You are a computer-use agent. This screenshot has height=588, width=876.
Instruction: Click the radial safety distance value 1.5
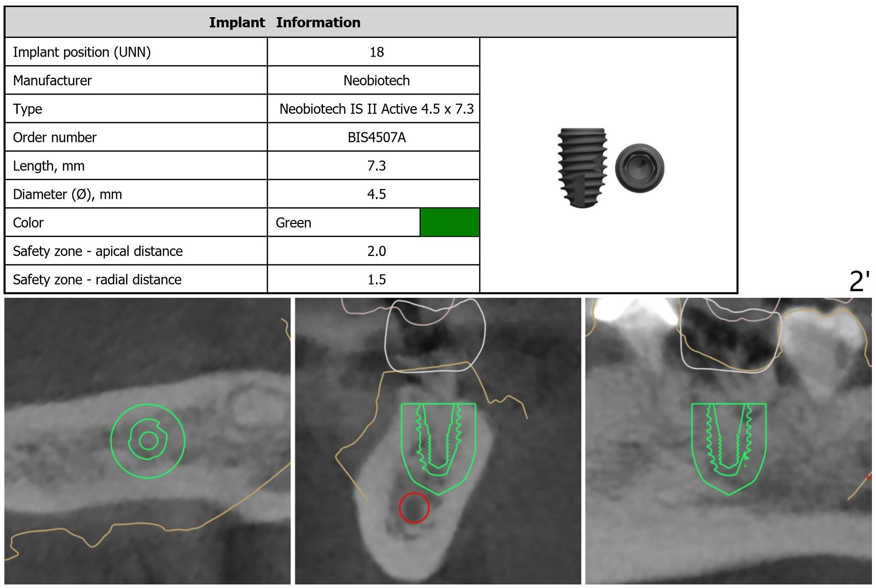click(x=376, y=280)
